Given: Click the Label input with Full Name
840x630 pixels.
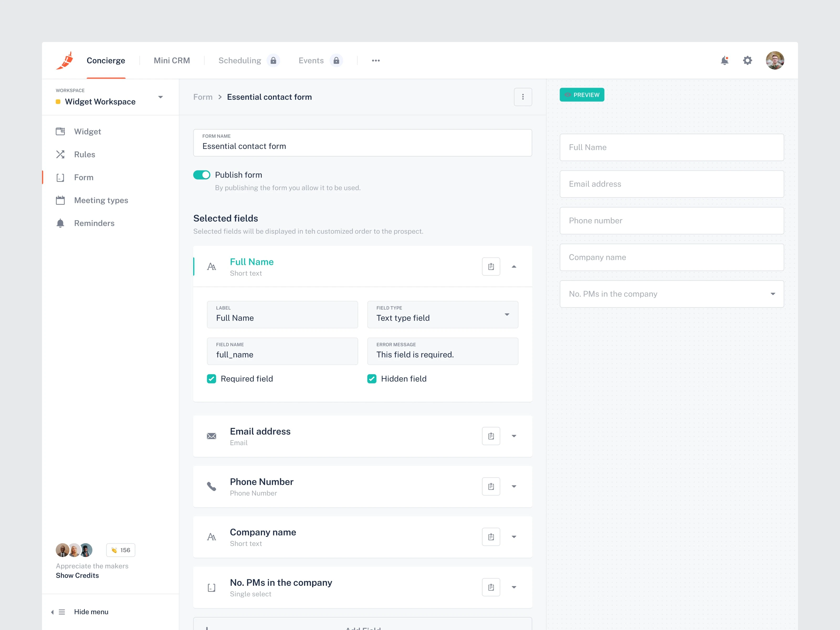Looking at the screenshot, I should (x=282, y=314).
